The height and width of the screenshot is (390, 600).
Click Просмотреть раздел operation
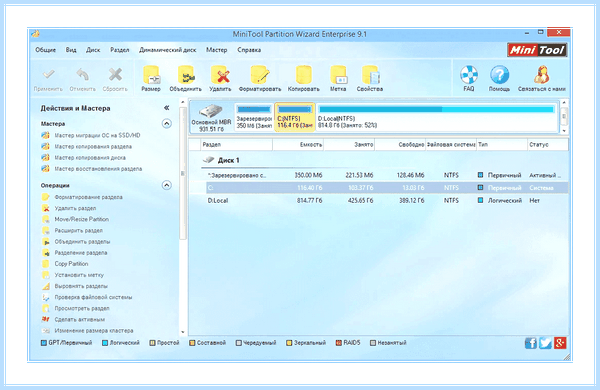tap(82, 308)
